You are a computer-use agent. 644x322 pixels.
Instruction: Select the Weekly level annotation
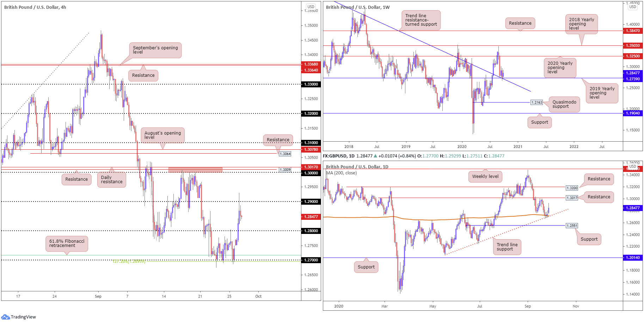click(485, 177)
